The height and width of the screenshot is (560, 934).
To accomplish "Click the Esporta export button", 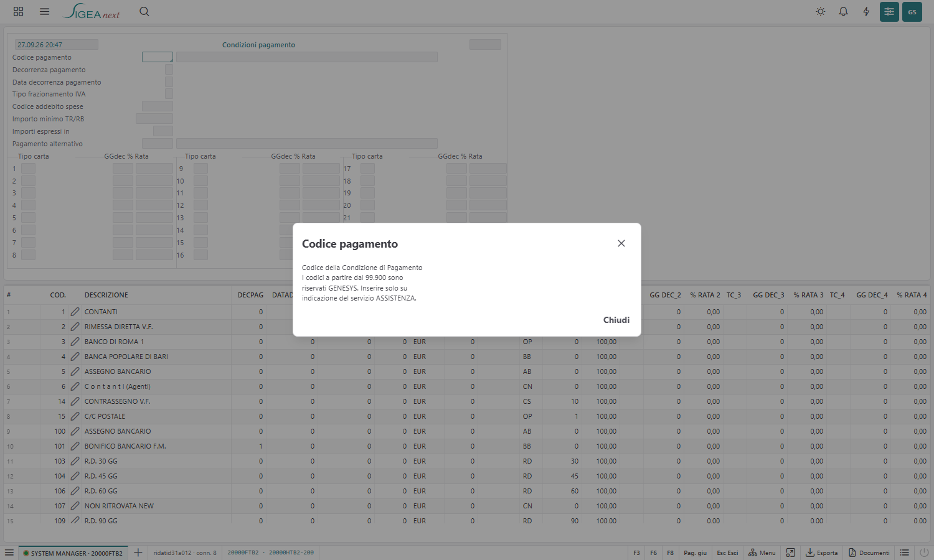I will (822, 553).
